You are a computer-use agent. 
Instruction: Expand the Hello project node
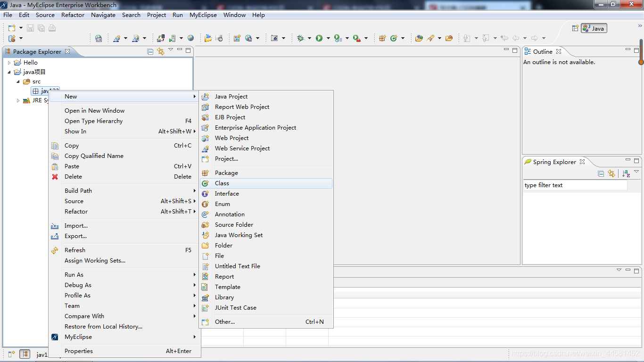pyautogui.click(x=9, y=63)
